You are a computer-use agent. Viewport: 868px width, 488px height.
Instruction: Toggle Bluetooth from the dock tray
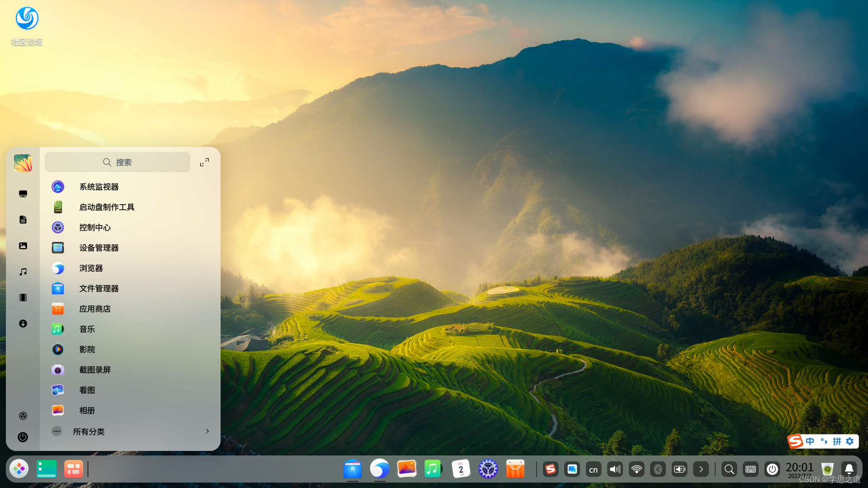658,469
